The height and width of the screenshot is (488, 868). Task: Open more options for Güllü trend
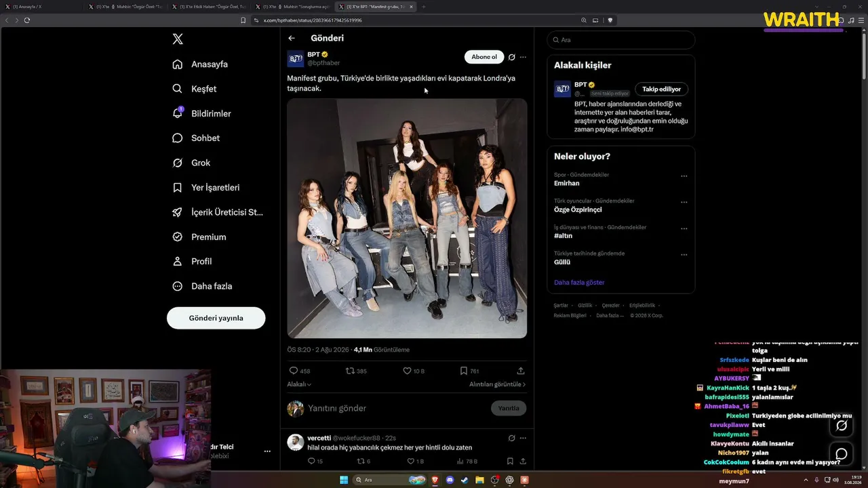684,255
